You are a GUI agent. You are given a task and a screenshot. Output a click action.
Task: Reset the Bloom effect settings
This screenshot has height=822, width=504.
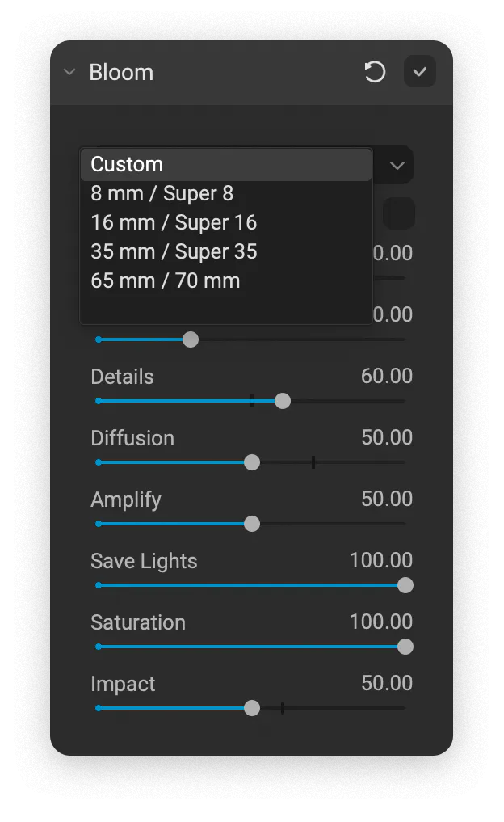pyautogui.click(x=375, y=72)
